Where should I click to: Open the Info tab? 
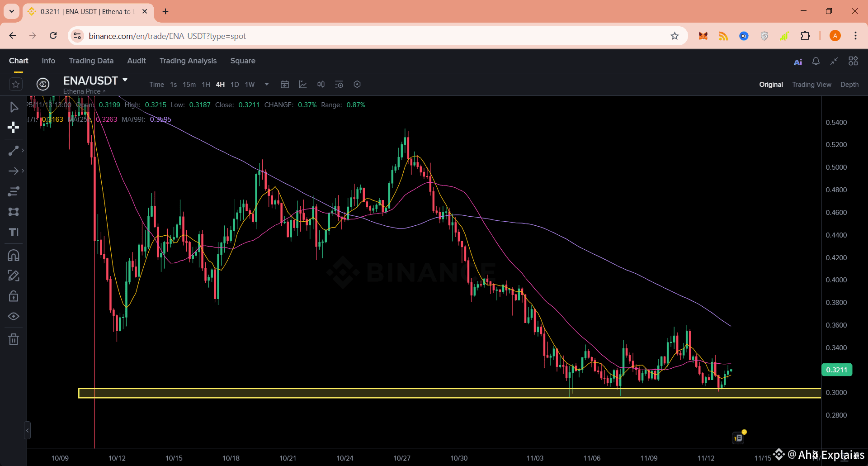tap(48, 61)
